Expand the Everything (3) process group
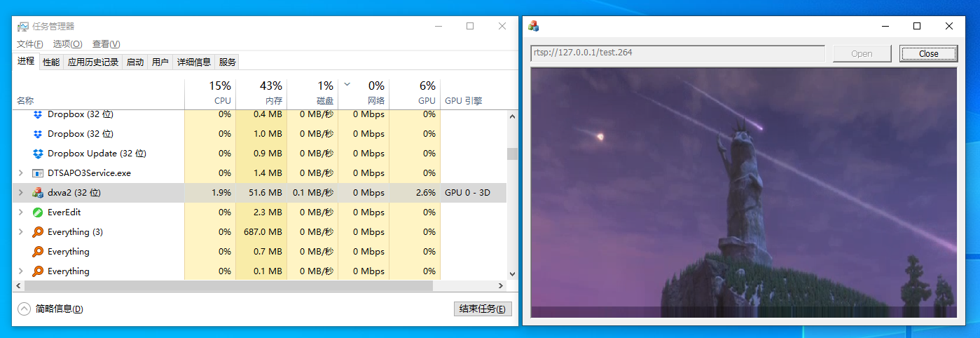The height and width of the screenshot is (338, 980). 20,232
